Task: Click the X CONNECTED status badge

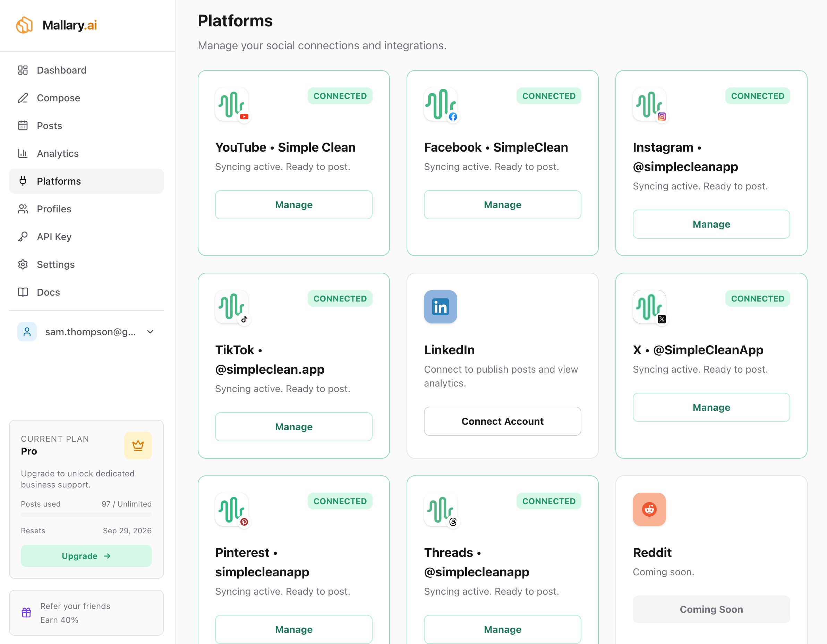Action: 758,298
